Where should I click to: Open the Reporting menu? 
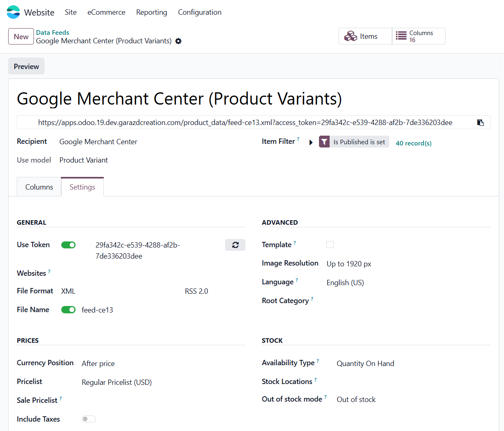click(152, 12)
